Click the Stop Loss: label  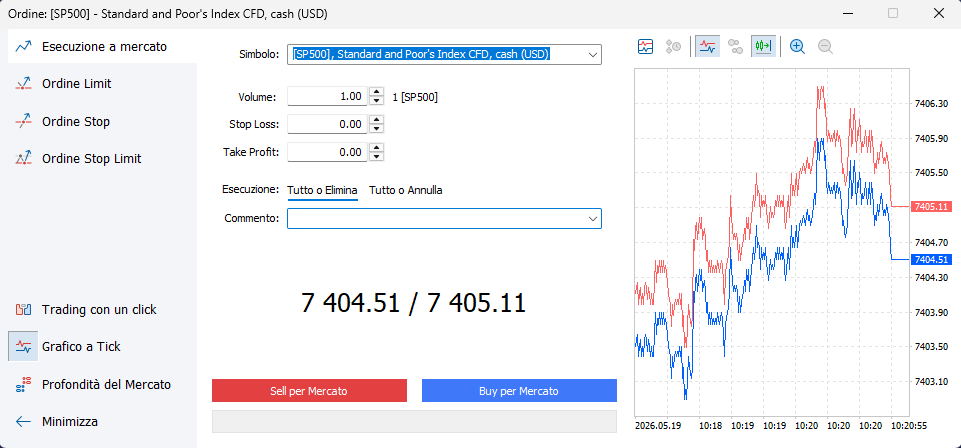pyautogui.click(x=254, y=124)
